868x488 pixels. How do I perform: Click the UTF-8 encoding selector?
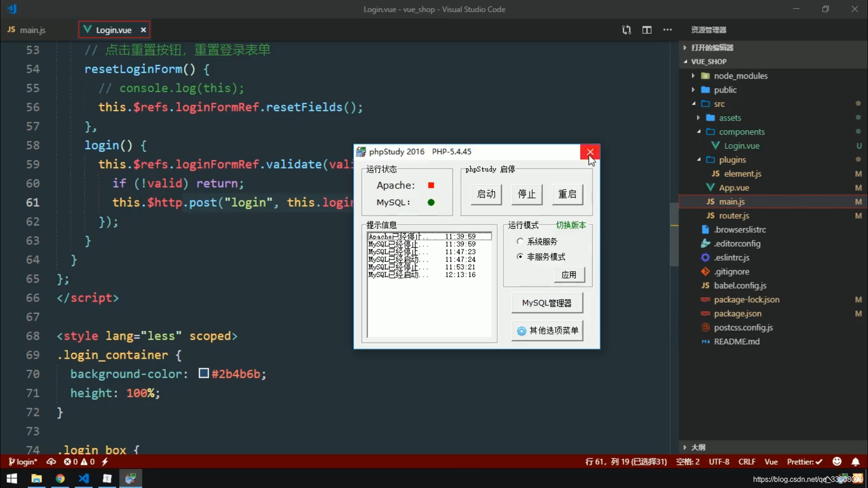pyautogui.click(x=719, y=462)
